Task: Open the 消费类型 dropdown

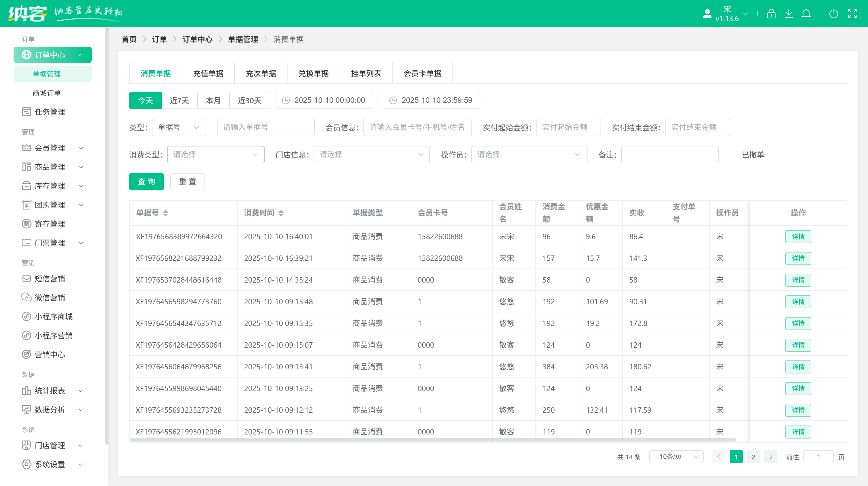Action: coord(216,154)
